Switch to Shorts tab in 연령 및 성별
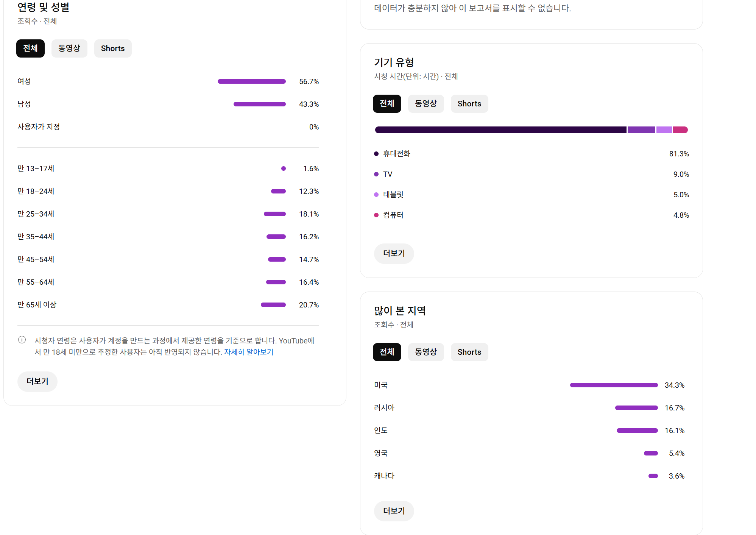Viewport: 756px width, 535px height. pos(113,48)
